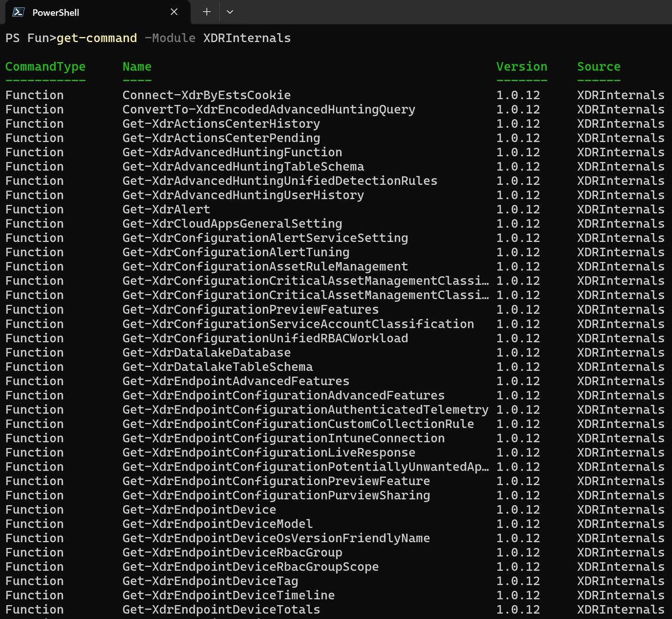Click Get-XdrDatalakeDatabase entry

click(207, 352)
